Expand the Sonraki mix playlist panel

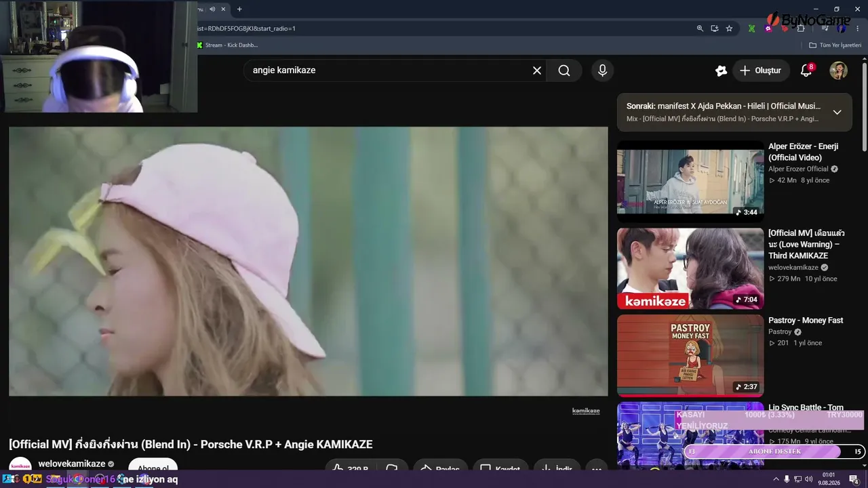(x=837, y=112)
